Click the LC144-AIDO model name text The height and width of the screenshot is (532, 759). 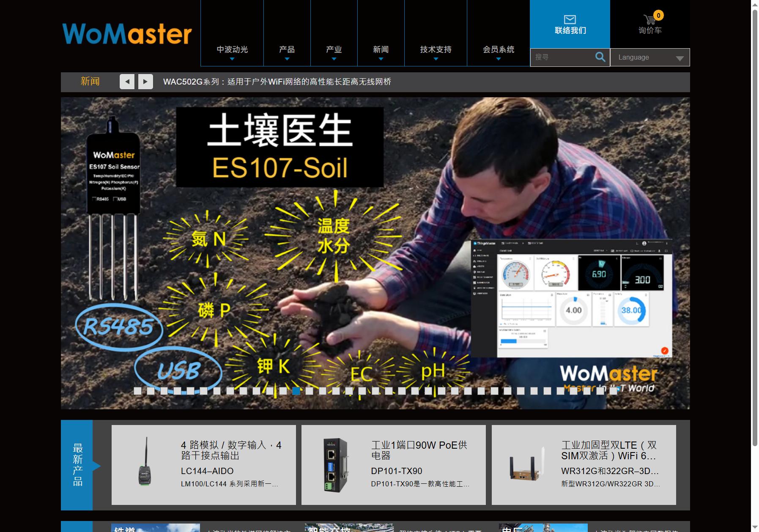[x=207, y=471]
